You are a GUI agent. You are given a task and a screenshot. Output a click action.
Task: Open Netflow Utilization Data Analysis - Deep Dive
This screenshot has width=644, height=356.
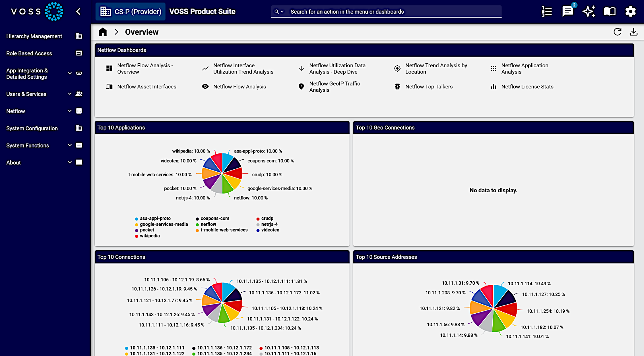tap(337, 68)
